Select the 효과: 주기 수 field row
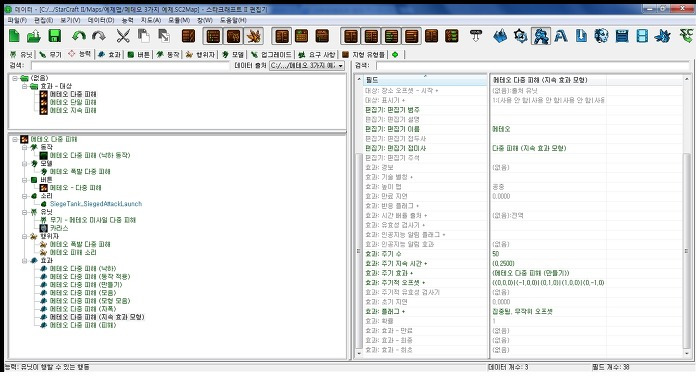 426,254
